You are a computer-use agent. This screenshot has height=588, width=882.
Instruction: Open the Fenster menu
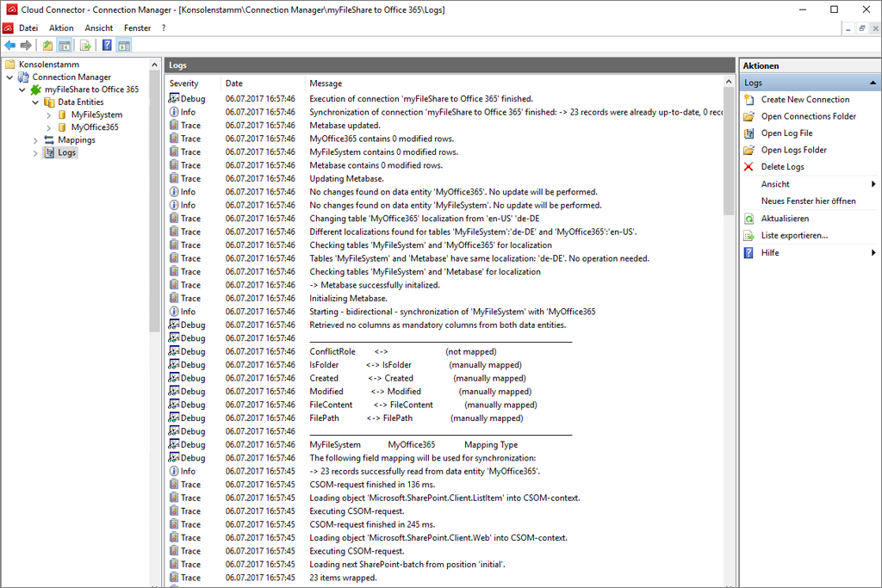pyautogui.click(x=137, y=28)
